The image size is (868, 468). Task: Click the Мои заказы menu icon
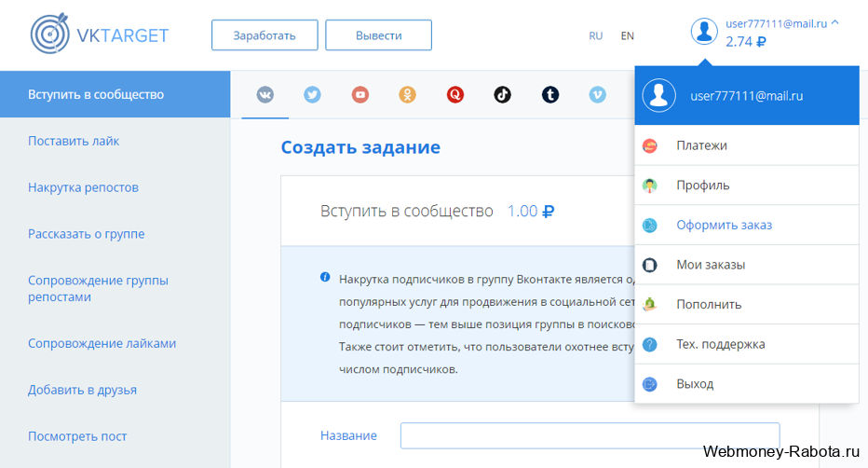pyautogui.click(x=650, y=266)
